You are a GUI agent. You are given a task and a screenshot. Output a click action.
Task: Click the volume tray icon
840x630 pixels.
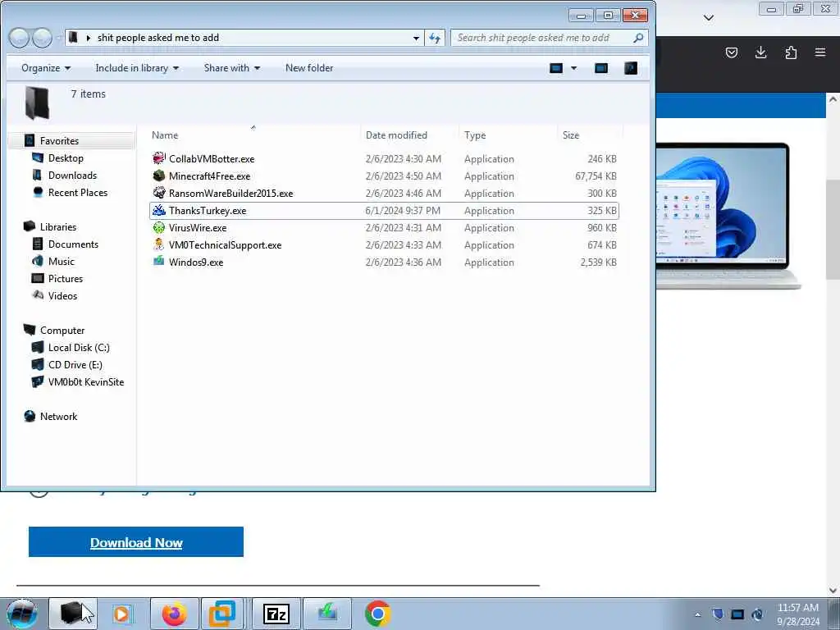(x=757, y=614)
